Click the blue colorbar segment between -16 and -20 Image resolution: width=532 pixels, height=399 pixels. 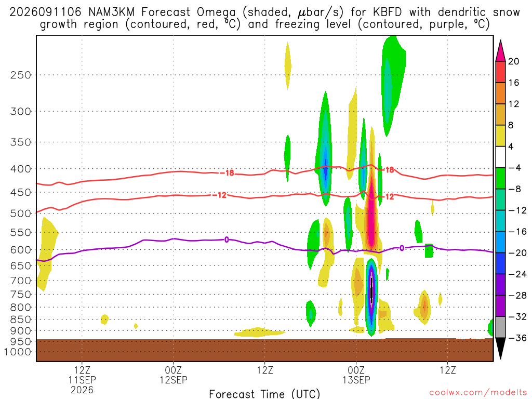[x=500, y=242]
